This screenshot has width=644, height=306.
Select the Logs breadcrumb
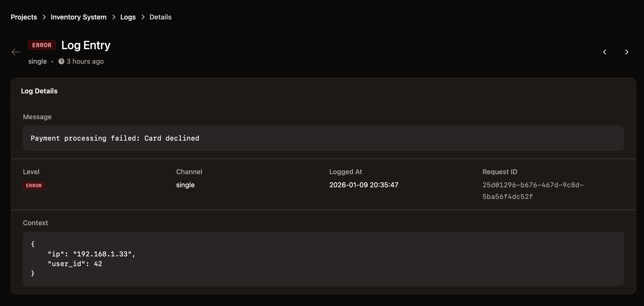point(128,17)
